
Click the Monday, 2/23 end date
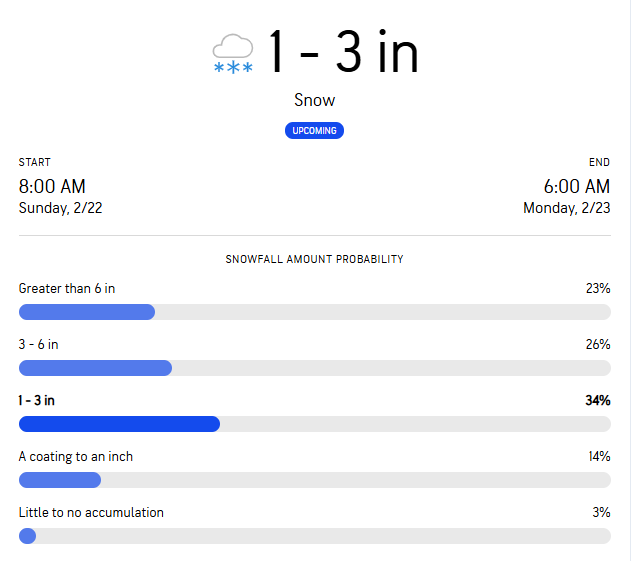[x=566, y=208]
